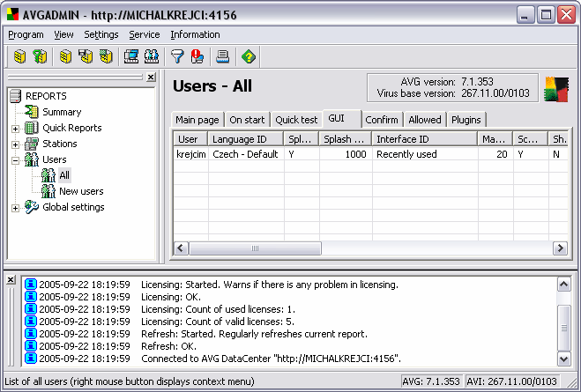
Task: Click the log panel vertical scrollbar thumb
Action: click(564, 328)
